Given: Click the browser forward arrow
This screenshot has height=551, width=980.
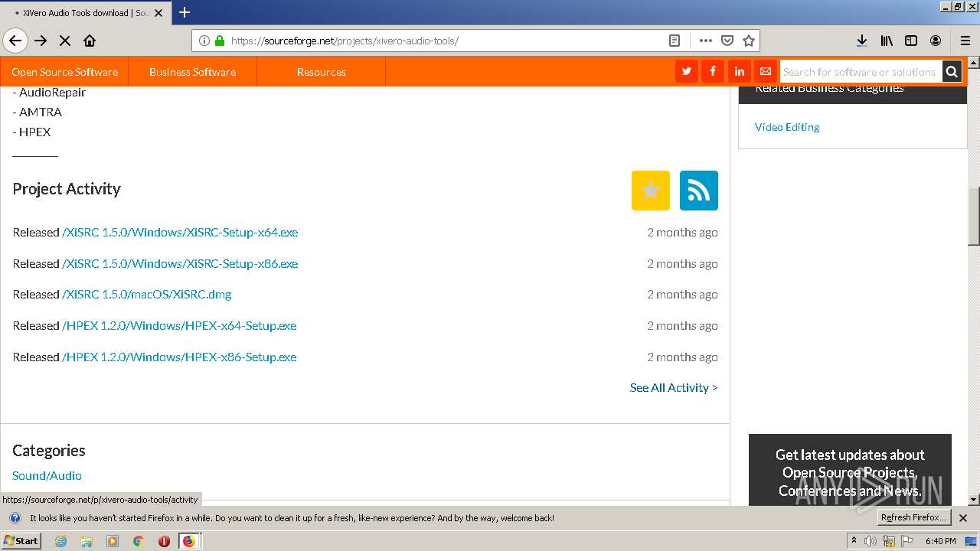Looking at the screenshot, I should click(x=41, y=41).
